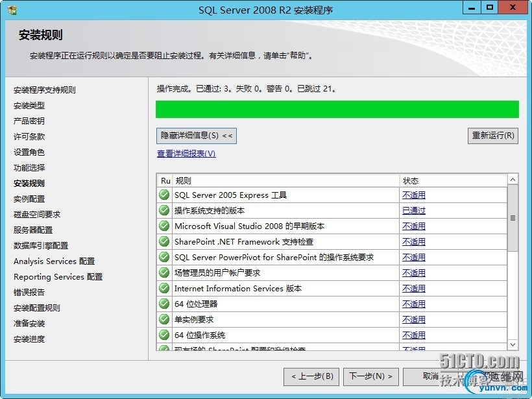The width and height of the screenshot is (532, 399).
Task: Click the setup icon in the title bar
Action: (12, 10)
